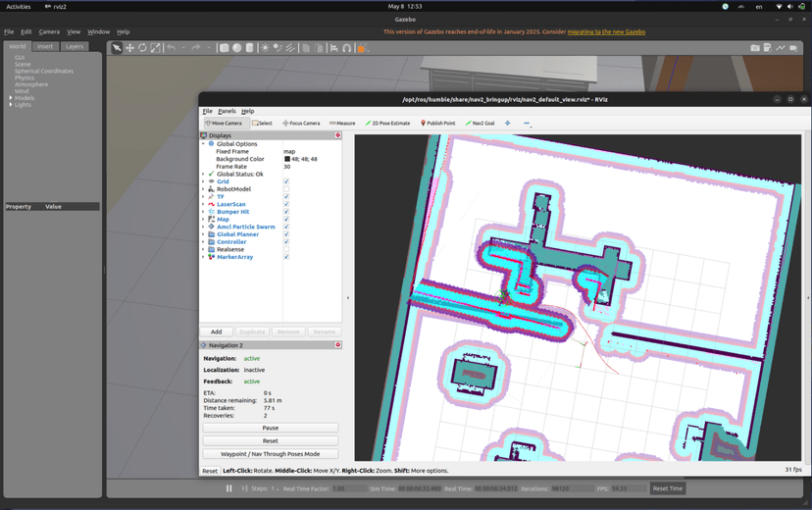812x510 pixels.
Task: Add a point light in Gazebo
Action: point(265,48)
